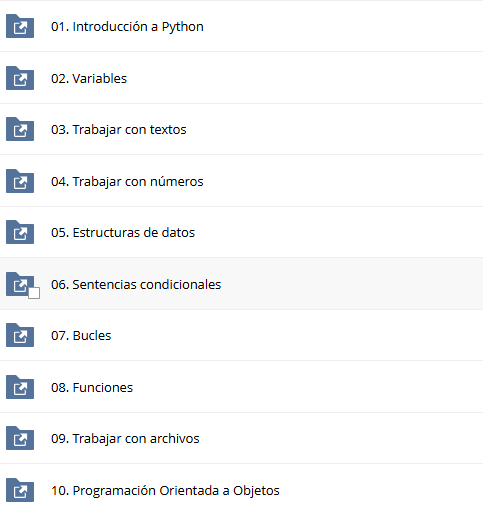
Task: Click the folder icon for Trabajar con archivos
Action: (20, 438)
